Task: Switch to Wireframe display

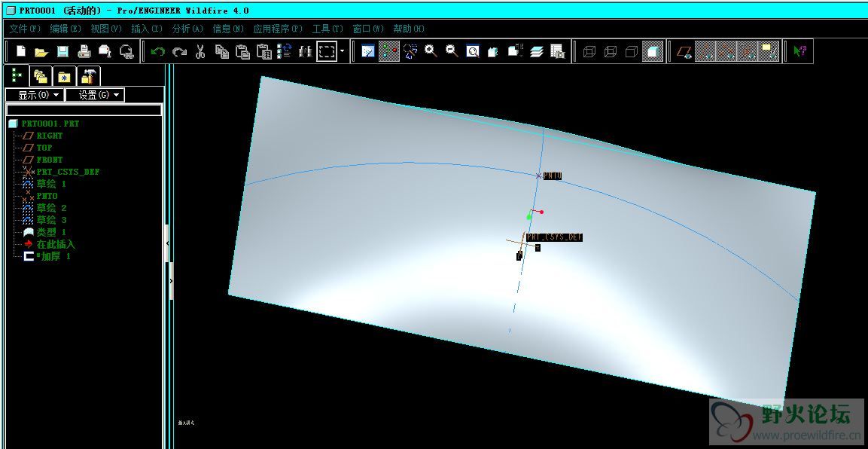Action: [x=589, y=51]
